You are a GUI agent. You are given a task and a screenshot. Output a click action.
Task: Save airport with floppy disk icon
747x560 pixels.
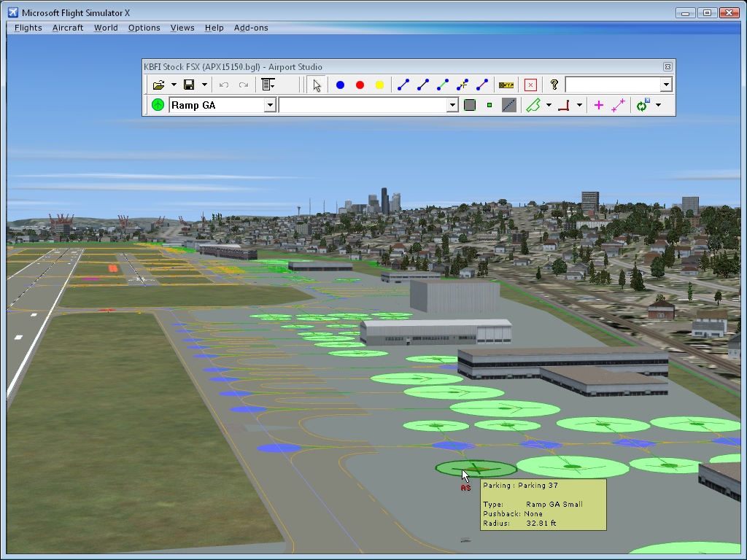[189, 85]
